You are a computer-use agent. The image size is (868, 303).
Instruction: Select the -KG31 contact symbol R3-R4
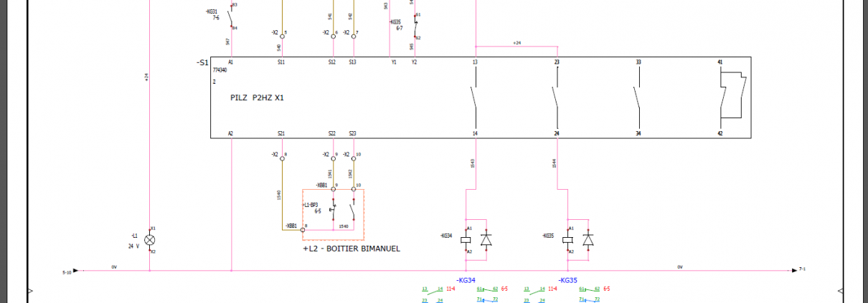tap(230, 16)
